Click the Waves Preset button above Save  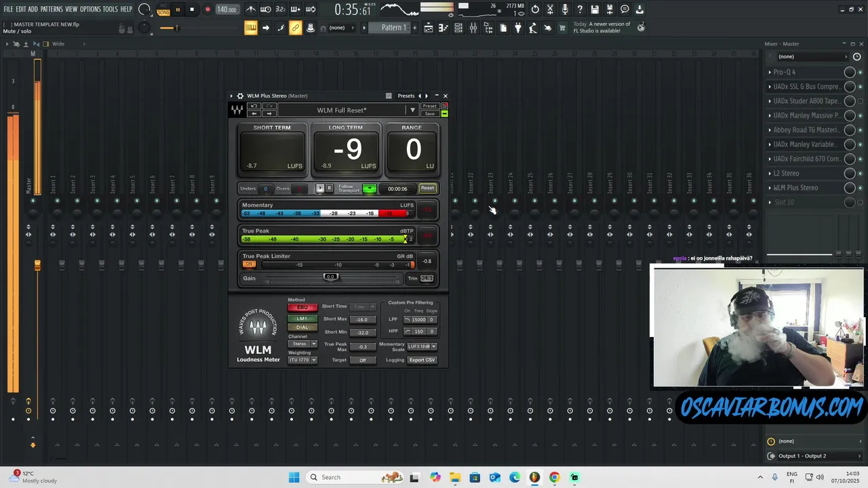click(x=429, y=106)
